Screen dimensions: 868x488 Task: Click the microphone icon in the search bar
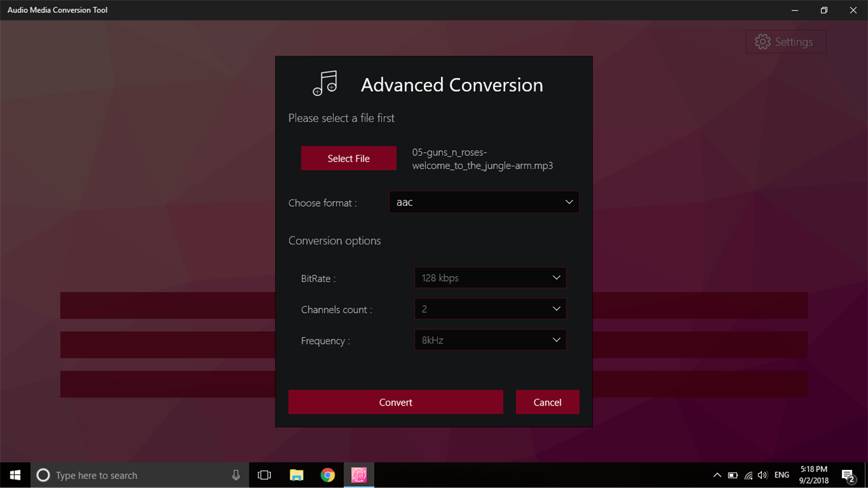[236, 475]
